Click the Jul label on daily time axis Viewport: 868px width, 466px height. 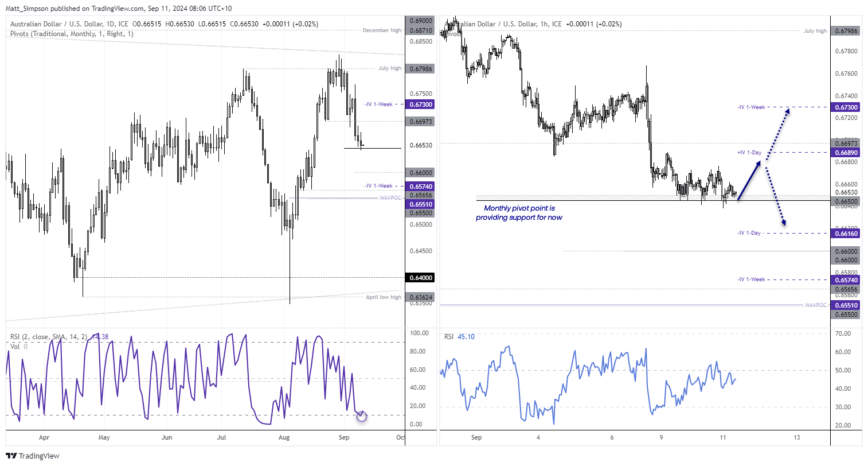coord(221,438)
